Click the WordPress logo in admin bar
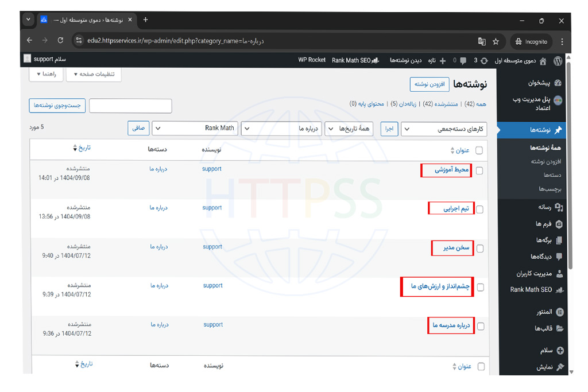 click(x=557, y=60)
